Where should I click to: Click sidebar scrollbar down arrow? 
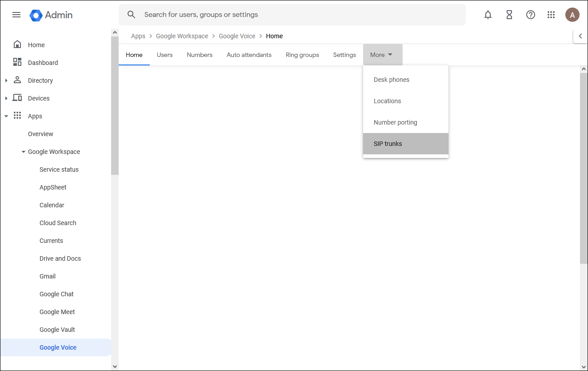[115, 367]
